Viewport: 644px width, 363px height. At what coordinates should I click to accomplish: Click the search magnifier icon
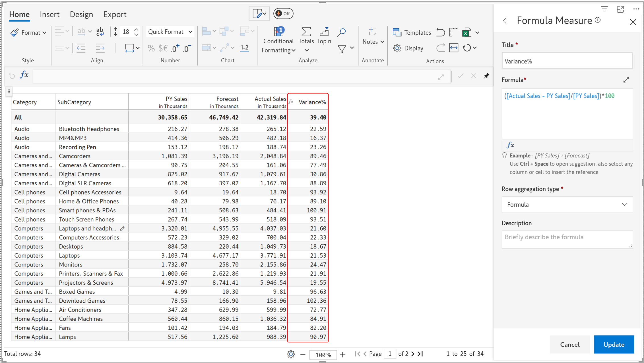tap(341, 32)
